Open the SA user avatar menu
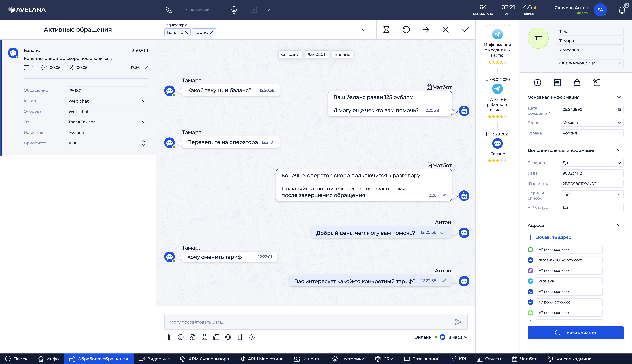Viewport: 632px width, 364px height. click(600, 10)
